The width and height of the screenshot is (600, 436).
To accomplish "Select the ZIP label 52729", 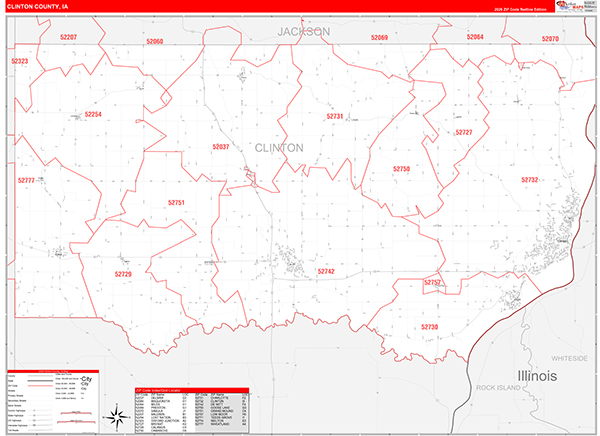I will [x=123, y=274].
